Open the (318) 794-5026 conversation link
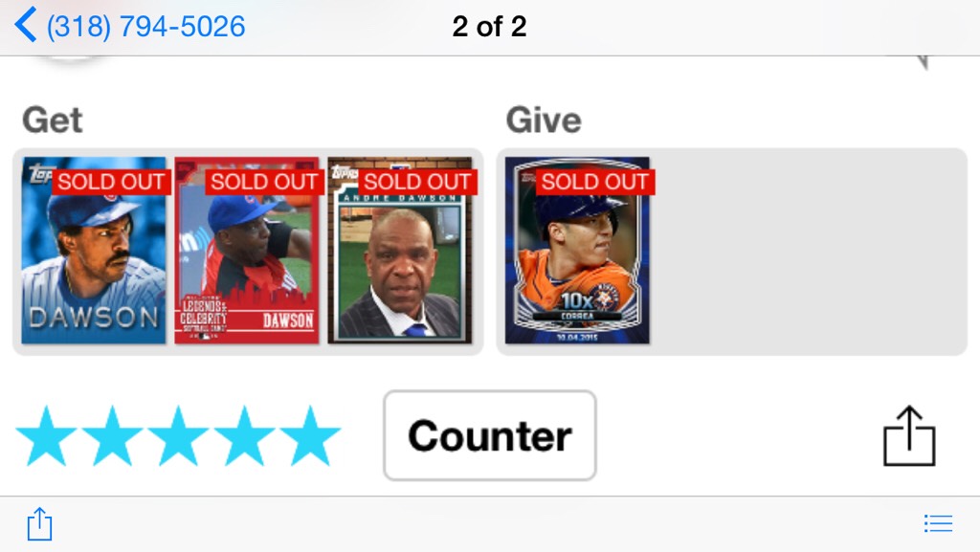This screenshot has height=552, width=980. coord(145,26)
